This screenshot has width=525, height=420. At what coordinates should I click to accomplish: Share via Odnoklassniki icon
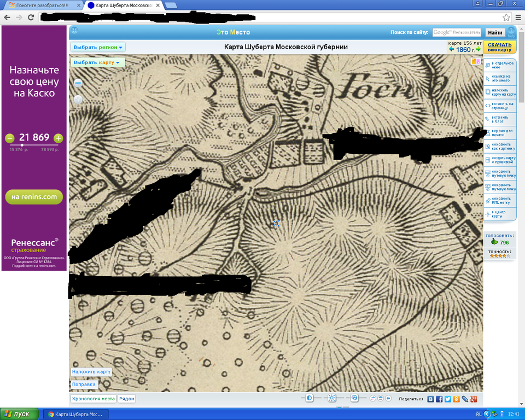coord(456,399)
